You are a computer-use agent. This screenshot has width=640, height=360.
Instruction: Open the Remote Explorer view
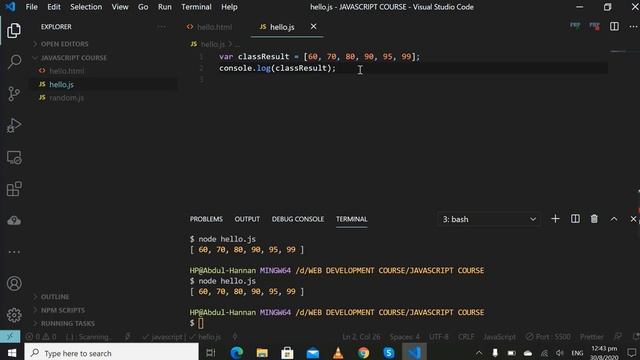click(x=14, y=158)
